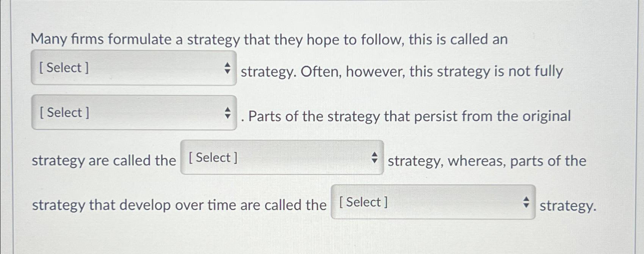Click the stepper arrows beside the first Select box
This screenshot has width=644, height=254.
[x=228, y=69]
